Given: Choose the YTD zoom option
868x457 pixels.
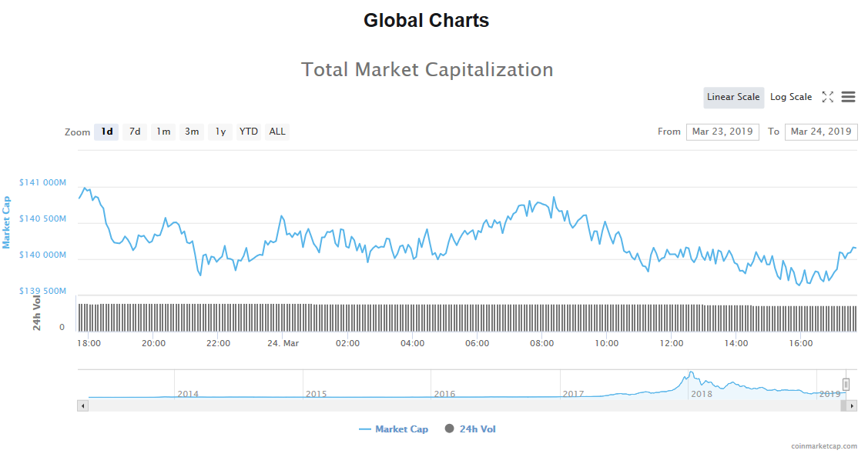Looking at the screenshot, I should pyautogui.click(x=249, y=132).
